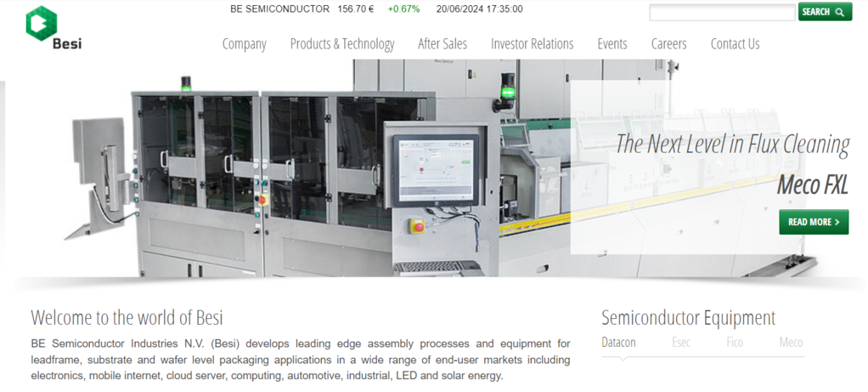868x392 pixels.
Task: Open the After Sales menu
Action: 442,44
